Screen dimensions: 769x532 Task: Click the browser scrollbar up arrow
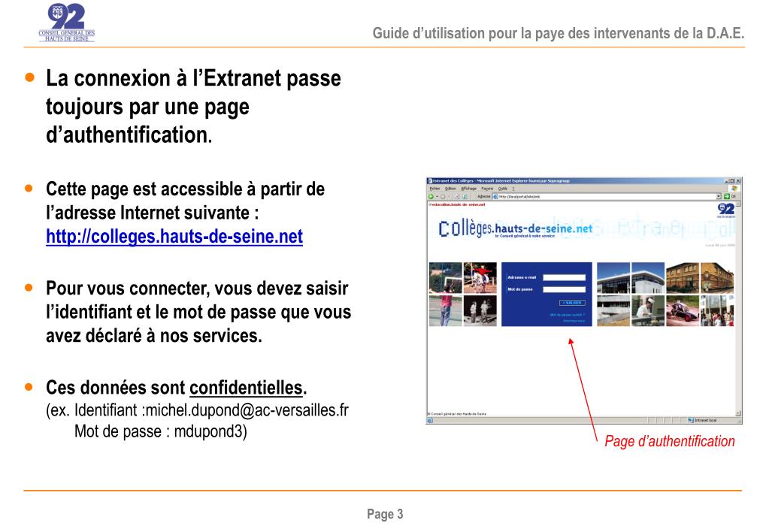738,204
